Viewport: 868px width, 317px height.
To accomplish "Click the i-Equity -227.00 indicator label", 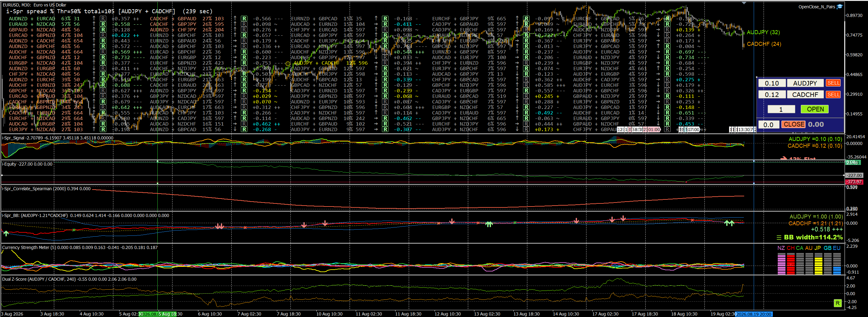I will tap(27, 164).
